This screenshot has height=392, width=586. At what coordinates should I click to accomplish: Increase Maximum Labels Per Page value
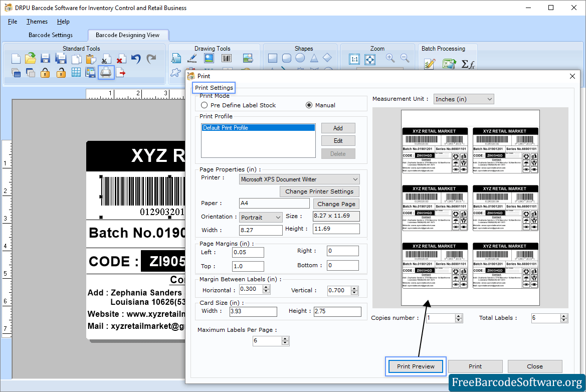click(x=285, y=338)
